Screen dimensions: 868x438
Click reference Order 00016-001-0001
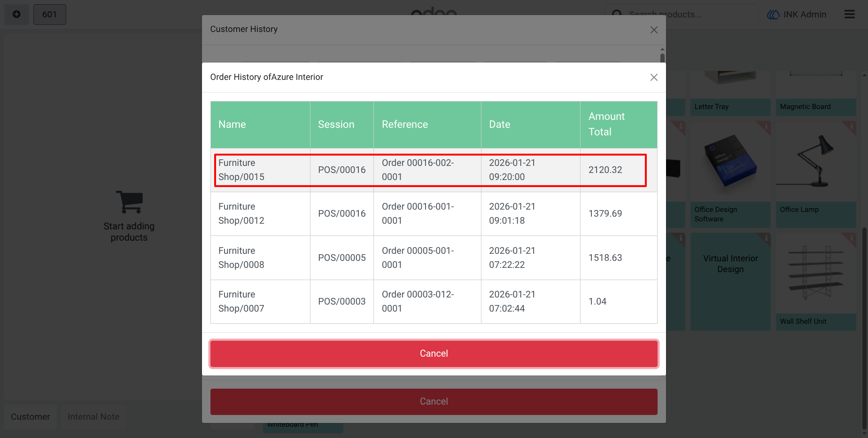pyautogui.click(x=418, y=213)
